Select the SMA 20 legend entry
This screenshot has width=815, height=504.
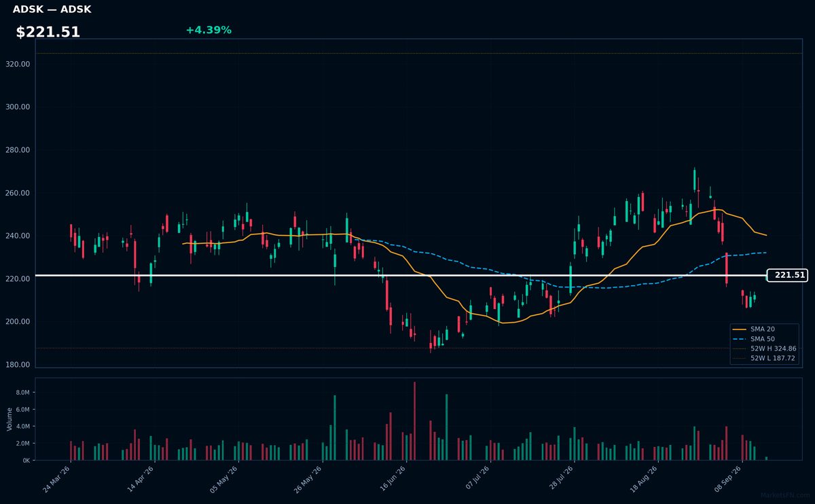763,329
